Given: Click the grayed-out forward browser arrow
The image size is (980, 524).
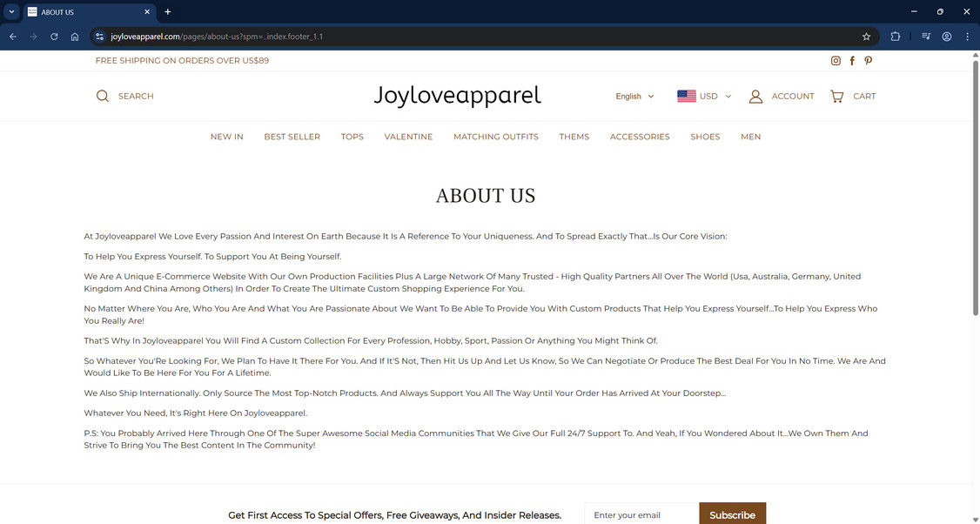Looking at the screenshot, I should [34, 37].
